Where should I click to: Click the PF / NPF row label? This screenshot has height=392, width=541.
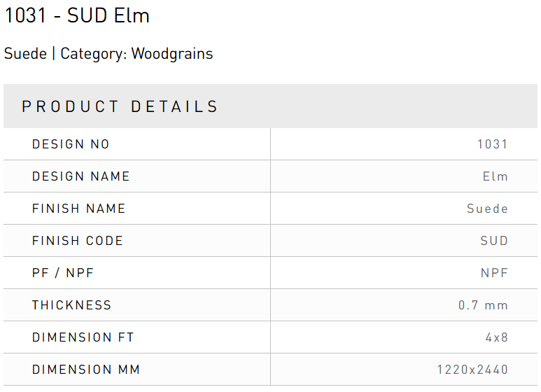tap(63, 273)
